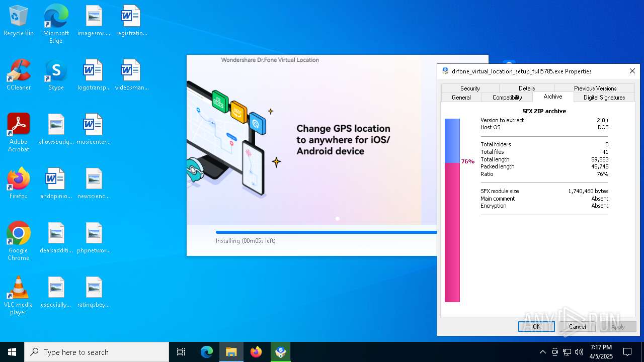Viewport: 644px width, 362px height.
Task: Click the Type here to search box
Action: (x=97, y=352)
